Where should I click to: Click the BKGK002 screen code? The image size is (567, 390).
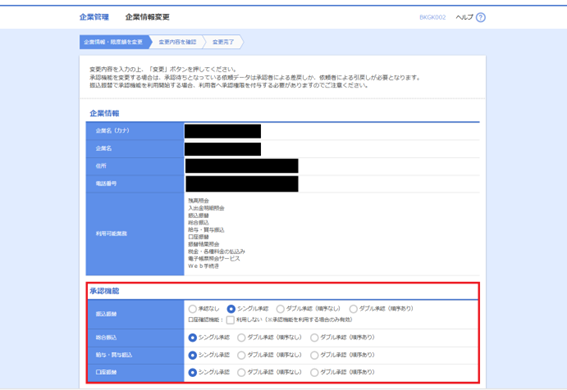click(x=432, y=17)
